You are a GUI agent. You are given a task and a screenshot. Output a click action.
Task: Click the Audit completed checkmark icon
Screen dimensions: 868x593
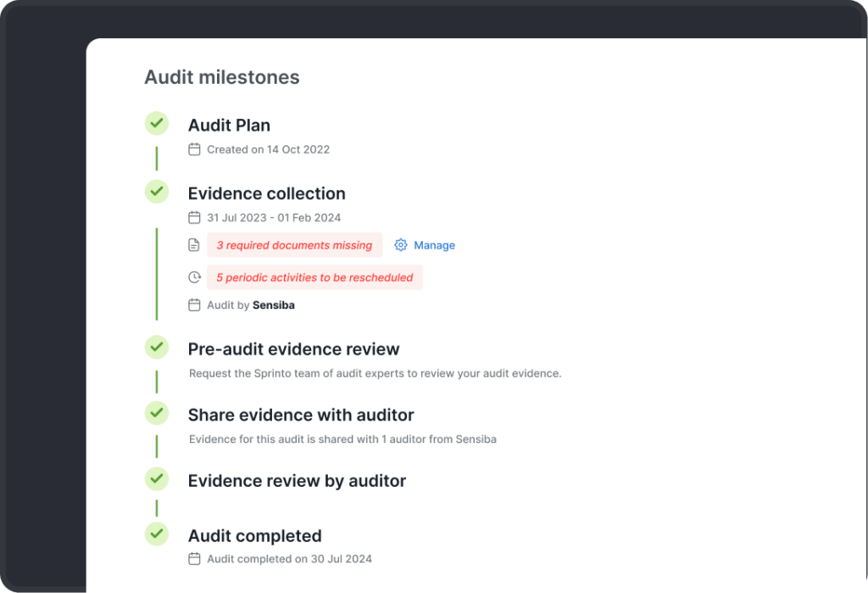pos(156,534)
